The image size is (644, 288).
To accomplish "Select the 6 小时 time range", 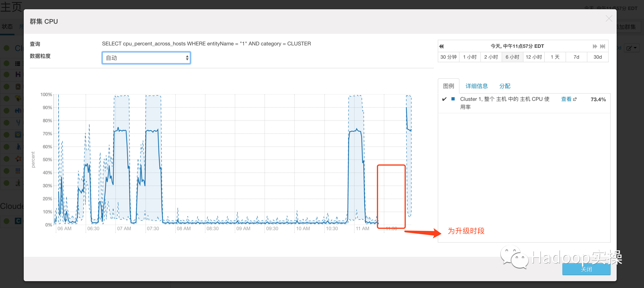I will [x=512, y=57].
